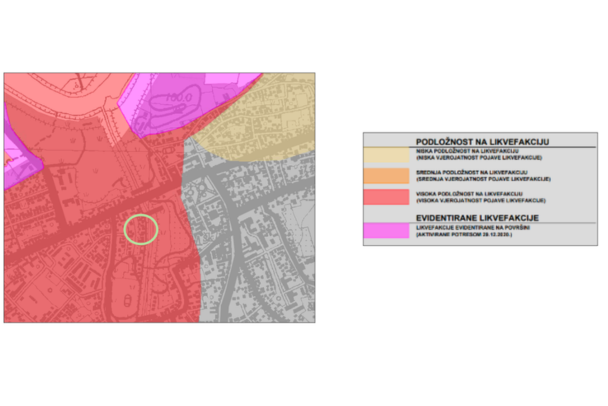Click the magenta zone at map's left edge
This screenshot has width=608, height=406.
pos(17,155)
